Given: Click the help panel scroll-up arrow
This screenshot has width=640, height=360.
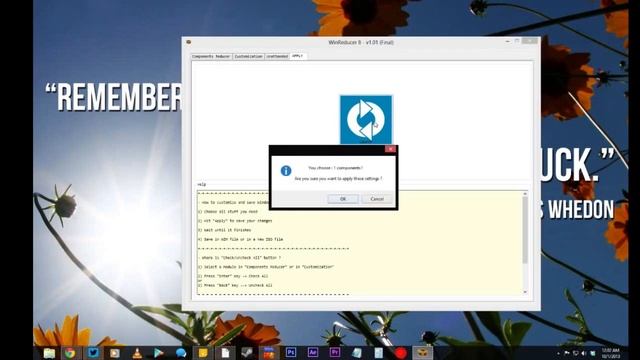Looking at the screenshot, I should [x=525, y=193].
